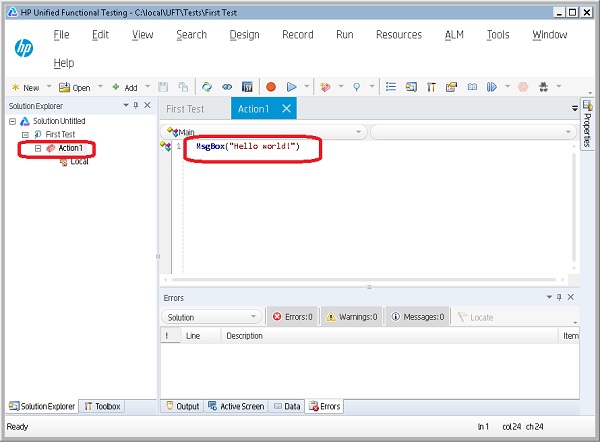Open the Edit menu
The image size is (600, 443).
100,35
